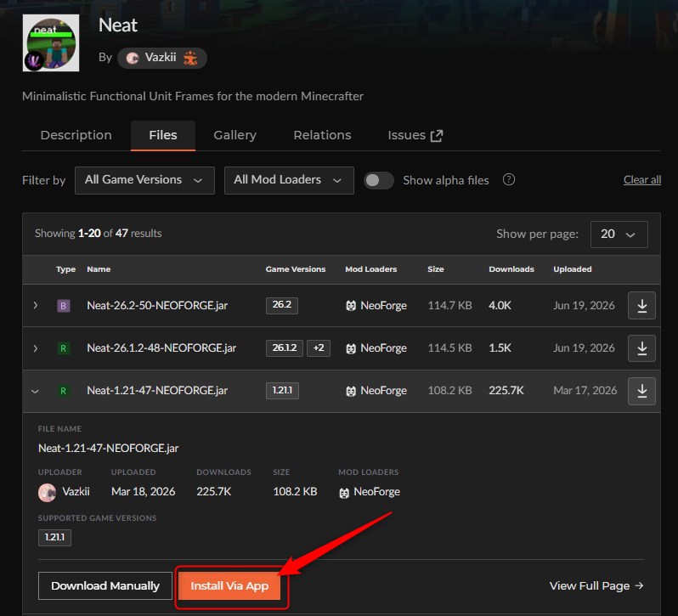Open the Issues external link tab
Image resolution: width=678 pixels, height=616 pixels.
[415, 135]
